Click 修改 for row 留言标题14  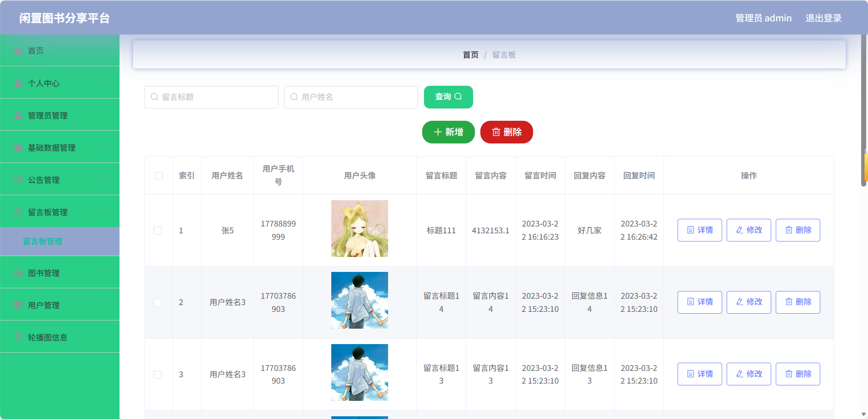[x=749, y=302]
